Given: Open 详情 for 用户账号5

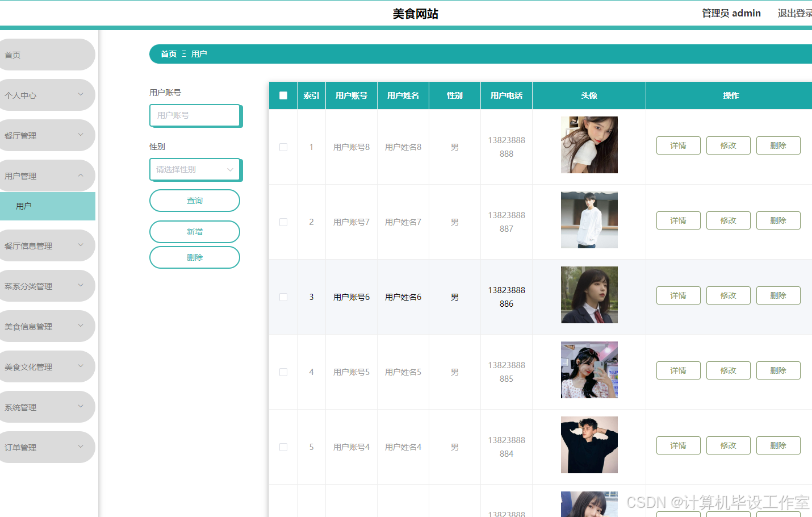Looking at the screenshot, I should tap(679, 370).
